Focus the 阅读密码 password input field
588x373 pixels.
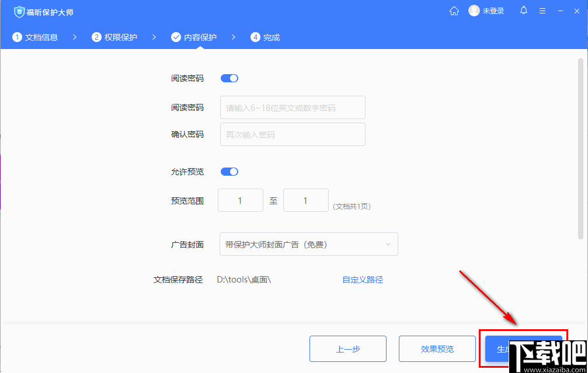point(292,107)
